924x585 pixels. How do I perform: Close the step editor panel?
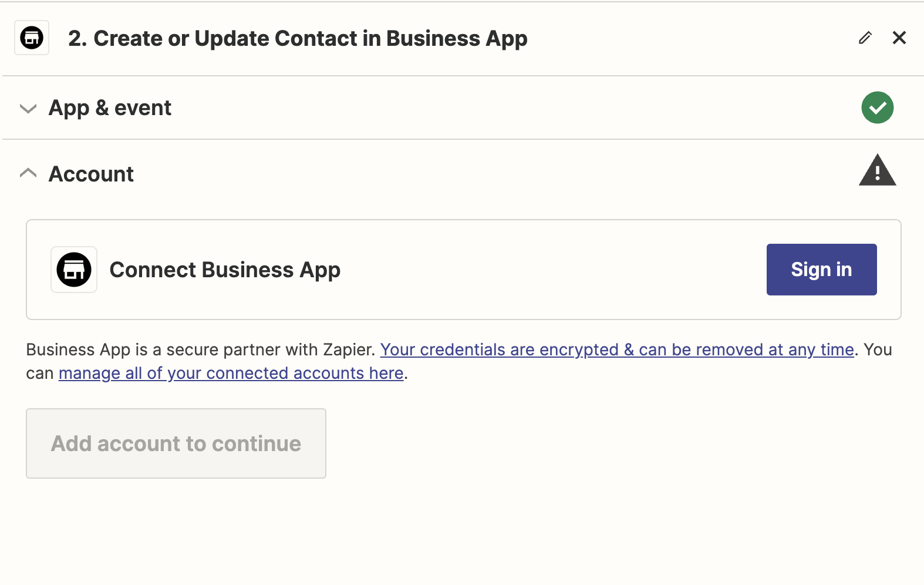(x=899, y=38)
